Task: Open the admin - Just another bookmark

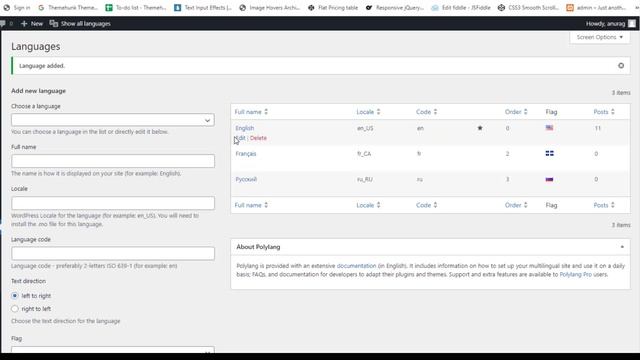Action: (x=596, y=8)
